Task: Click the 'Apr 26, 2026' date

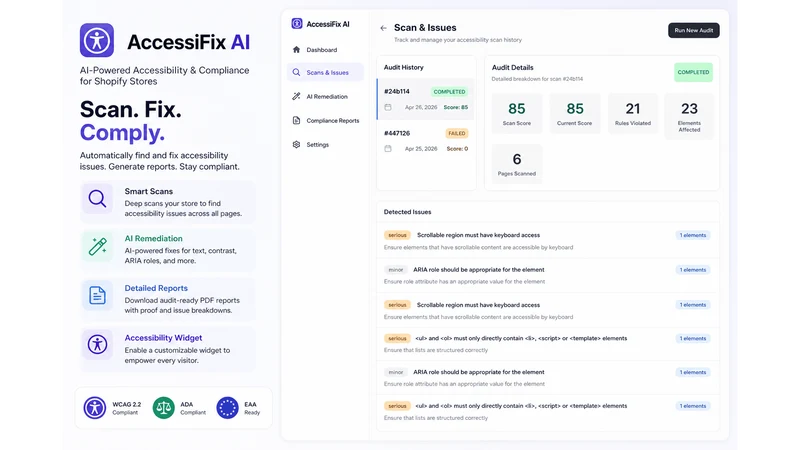Action: tap(421, 107)
